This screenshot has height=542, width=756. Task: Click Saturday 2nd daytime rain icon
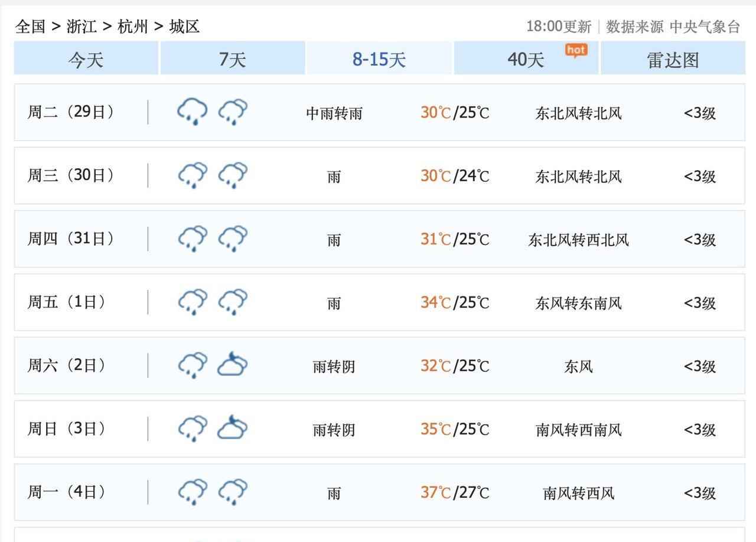(x=193, y=365)
